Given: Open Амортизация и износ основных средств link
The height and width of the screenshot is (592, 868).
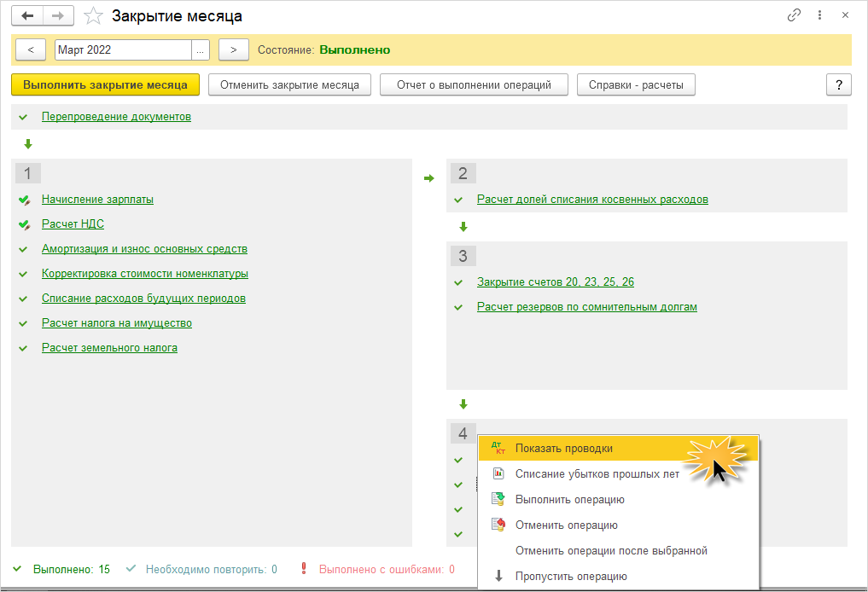Looking at the screenshot, I should [x=144, y=249].
